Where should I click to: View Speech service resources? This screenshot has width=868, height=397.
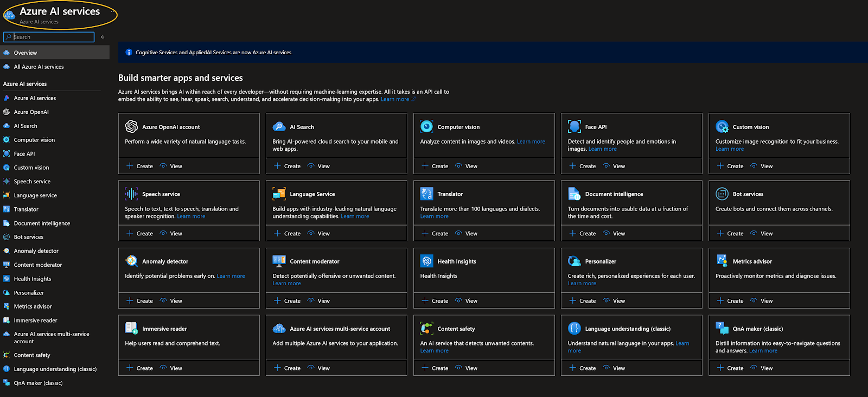[171, 233]
